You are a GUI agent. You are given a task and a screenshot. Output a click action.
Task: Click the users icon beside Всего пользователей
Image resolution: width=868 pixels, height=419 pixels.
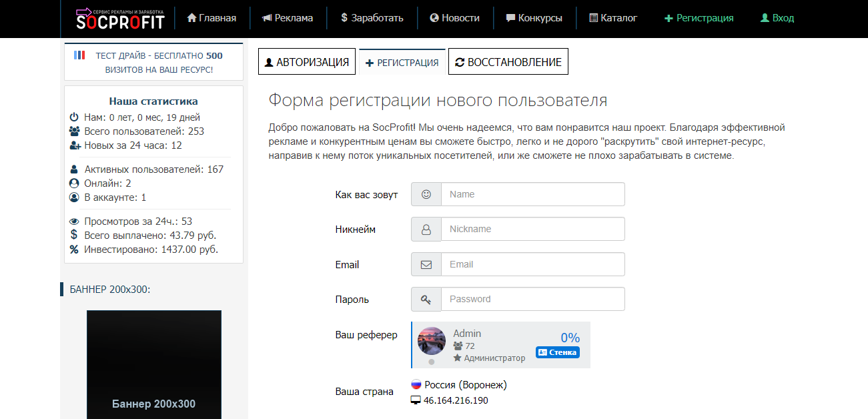(x=75, y=131)
